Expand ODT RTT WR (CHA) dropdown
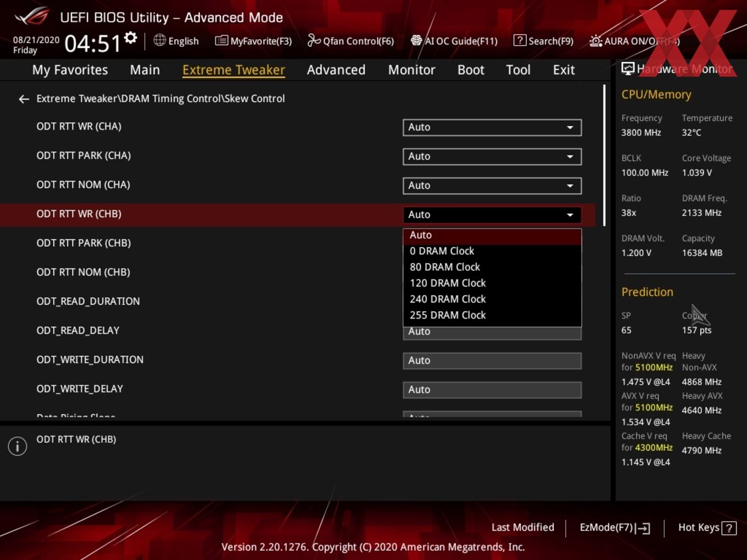 (492, 127)
